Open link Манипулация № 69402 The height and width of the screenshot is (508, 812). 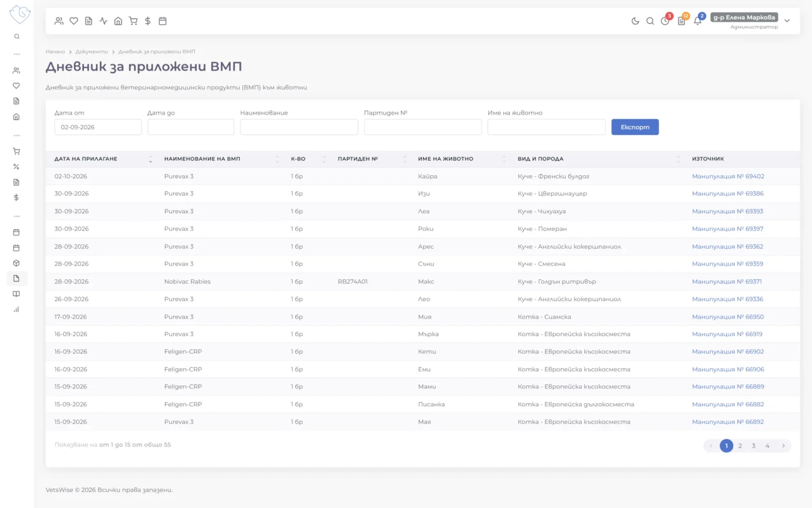coord(728,176)
